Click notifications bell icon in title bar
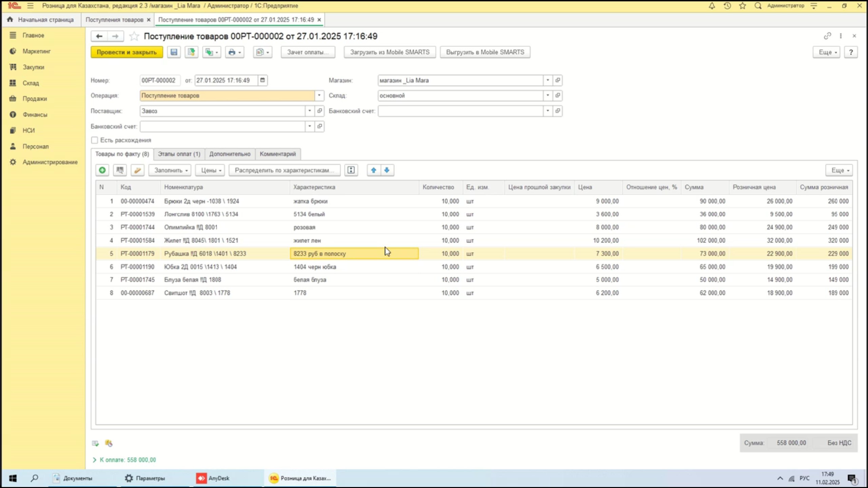The height and width of the screenshot is (488, 868). click(x=712, y=6)
